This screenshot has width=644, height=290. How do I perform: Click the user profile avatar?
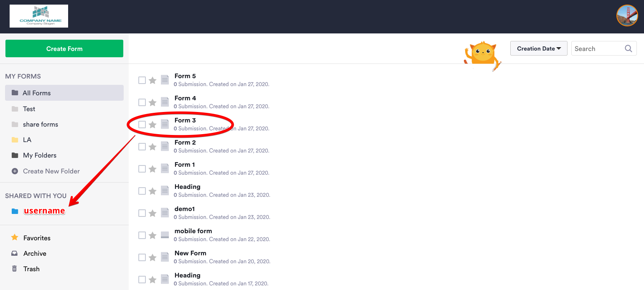tap(627, 16)
